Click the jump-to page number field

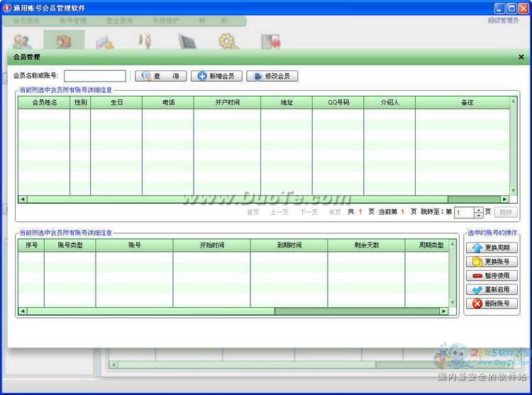pos(464,212)
